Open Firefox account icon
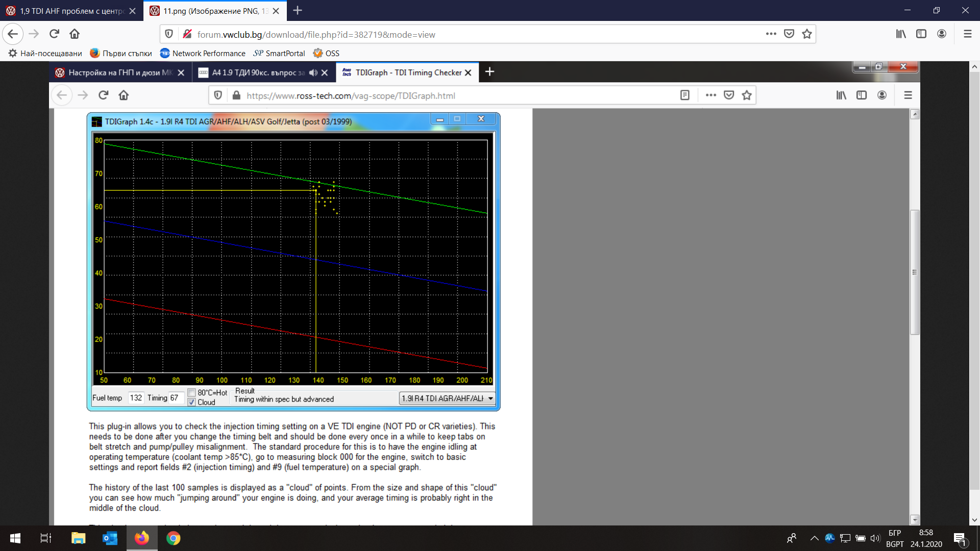The height and width of the screenshot is (551, 980). [x=942, y=34]
